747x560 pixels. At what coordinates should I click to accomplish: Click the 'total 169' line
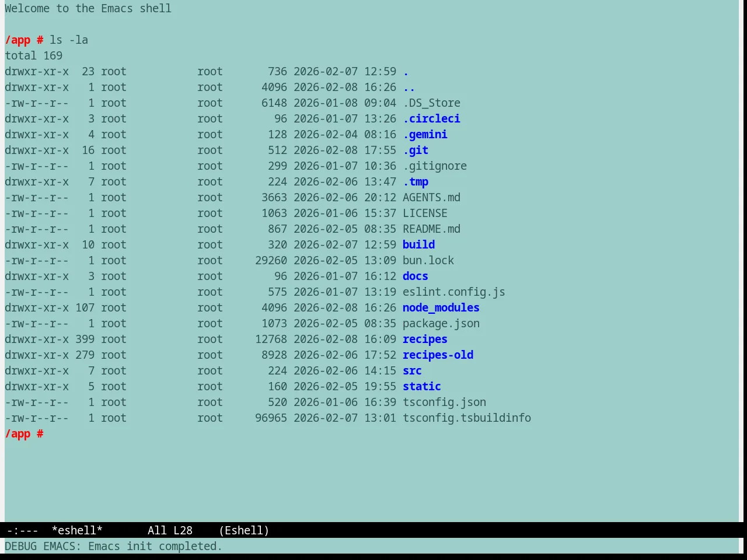pos(34,56)
